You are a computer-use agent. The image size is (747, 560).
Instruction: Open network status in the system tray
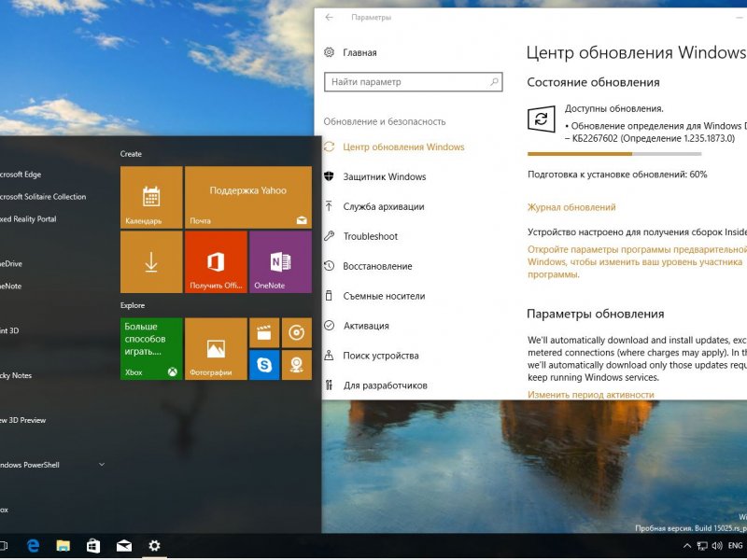[702, 546]
